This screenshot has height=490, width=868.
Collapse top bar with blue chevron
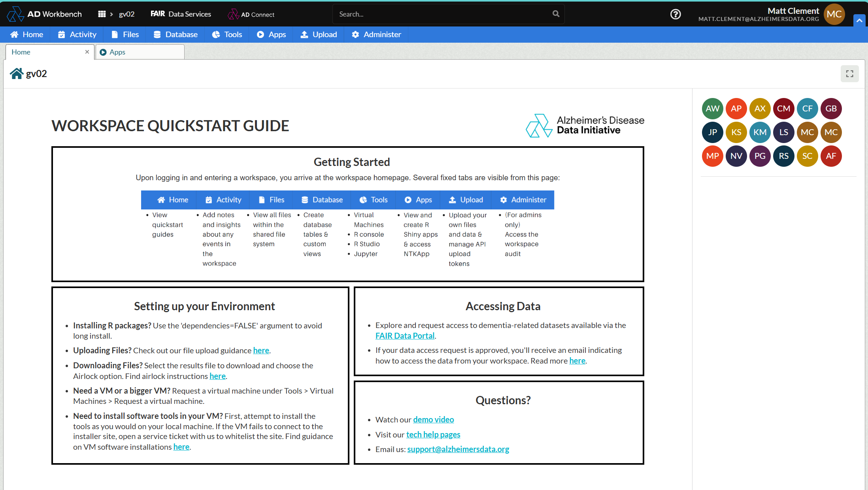tap(859, 21)
